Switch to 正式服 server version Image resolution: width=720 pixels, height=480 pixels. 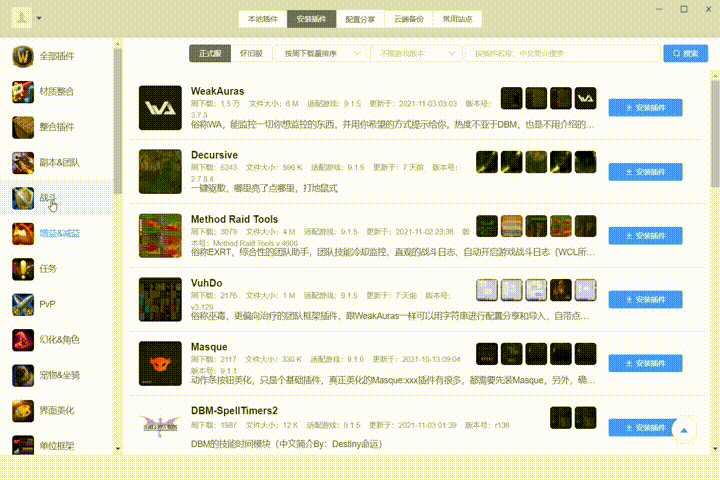click(x=210, y=53)
